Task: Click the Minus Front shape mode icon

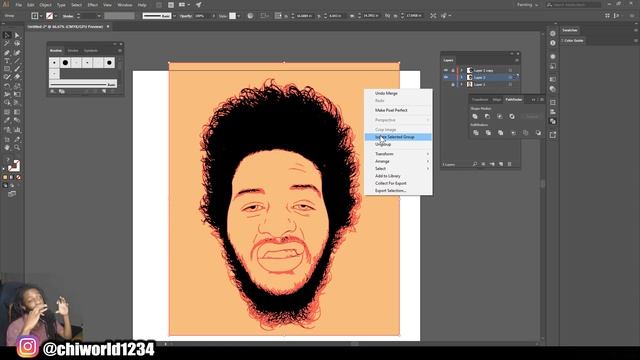Action: click(487, 116)
